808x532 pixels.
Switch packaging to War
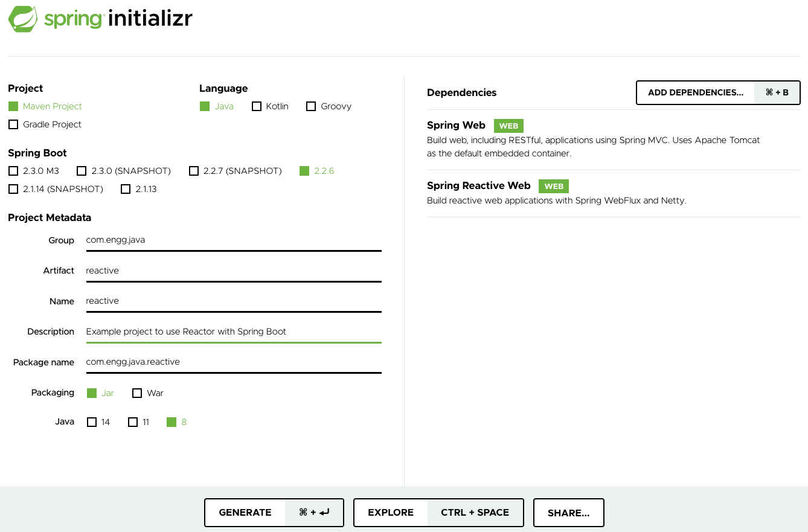tap(137, 393)
